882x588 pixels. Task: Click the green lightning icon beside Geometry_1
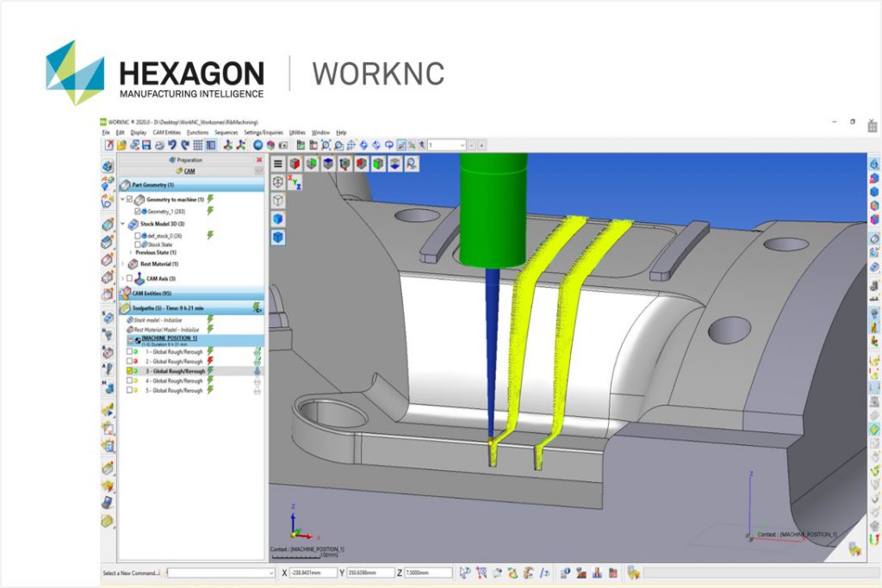coord(210,211)
